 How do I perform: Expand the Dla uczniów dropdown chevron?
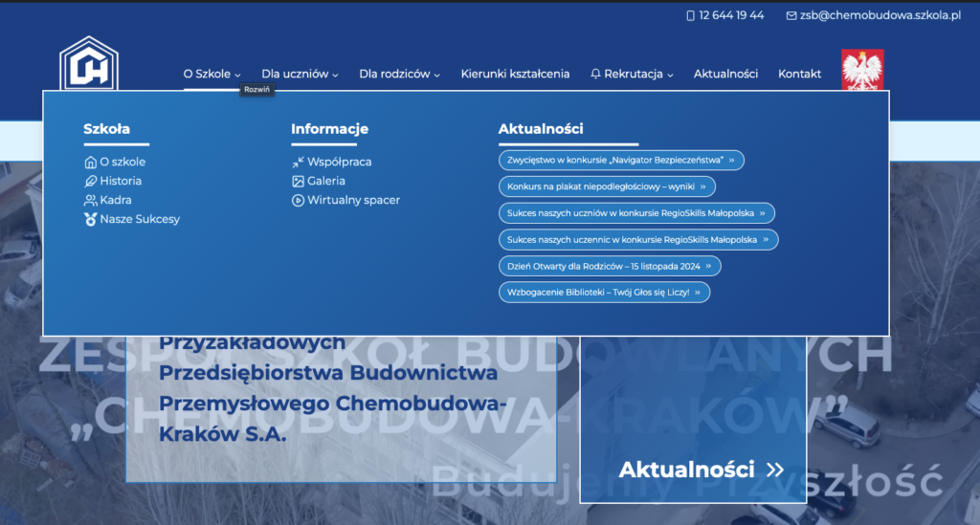335,75
